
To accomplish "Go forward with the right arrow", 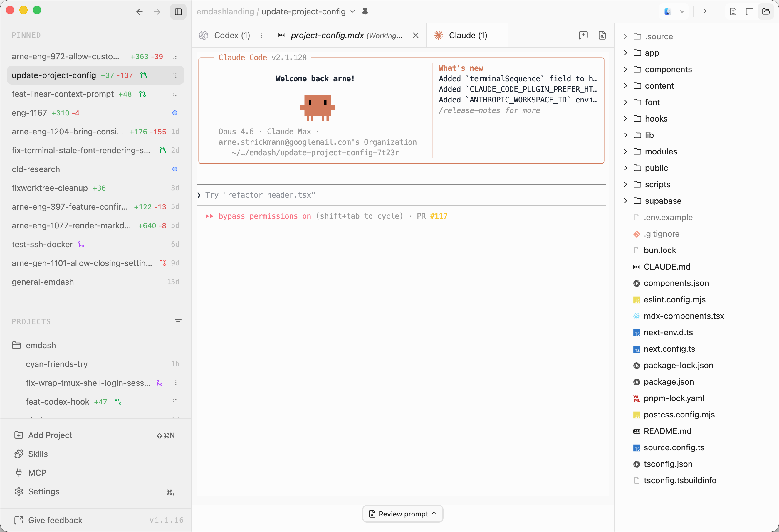I will [157, 12].
